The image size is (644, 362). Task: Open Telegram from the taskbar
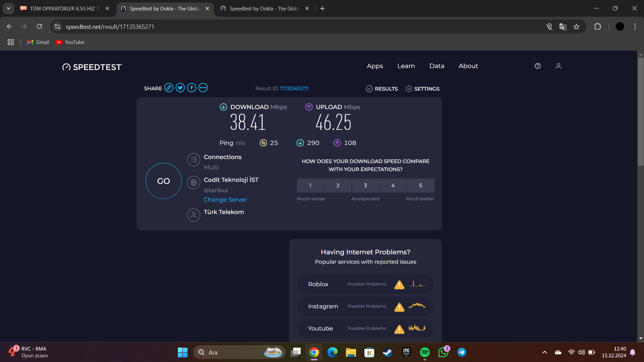(462, 352)
